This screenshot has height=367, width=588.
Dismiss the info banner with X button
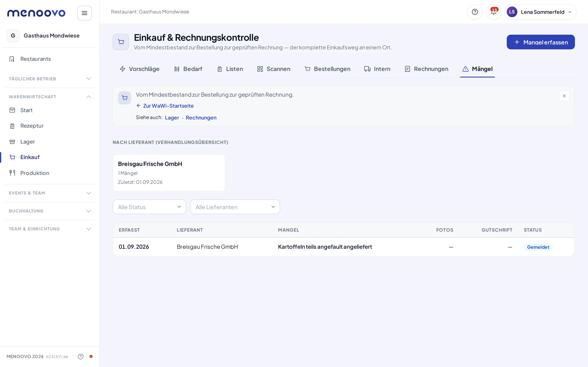[564, 96]
